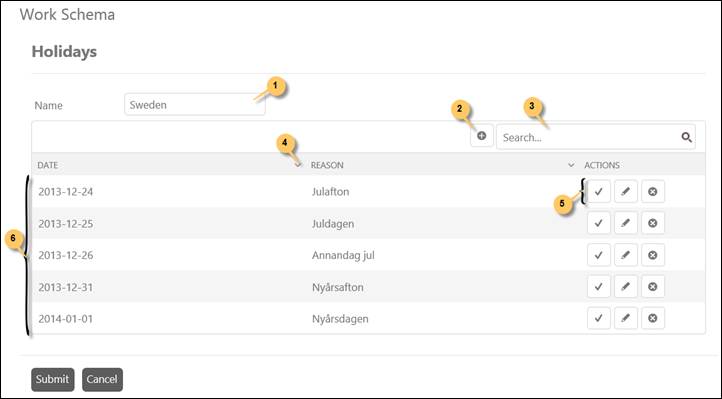Viewport: 722px width, 399px height.
Task: Select the ACTIONS column header
Action: 602,165
